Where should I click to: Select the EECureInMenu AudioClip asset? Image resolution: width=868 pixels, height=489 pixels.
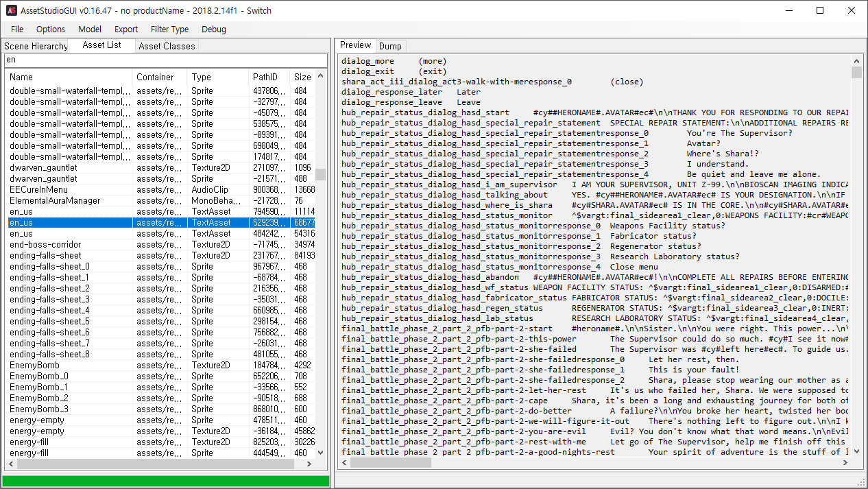pos(160,189)
